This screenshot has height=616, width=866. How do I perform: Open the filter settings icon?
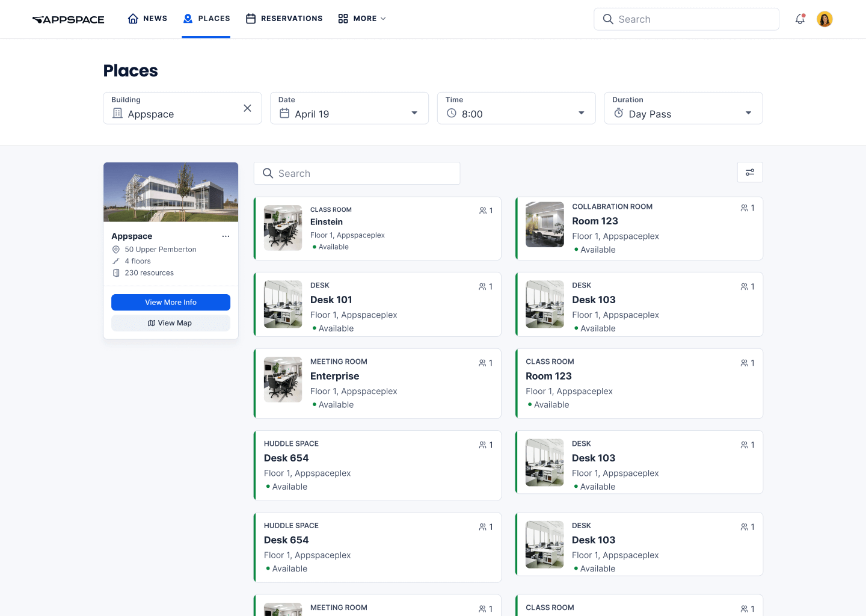(750, 173)
